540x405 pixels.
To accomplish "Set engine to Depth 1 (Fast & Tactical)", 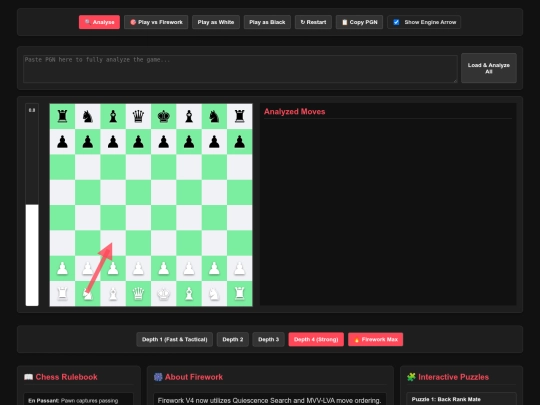I will pos(175,340).
